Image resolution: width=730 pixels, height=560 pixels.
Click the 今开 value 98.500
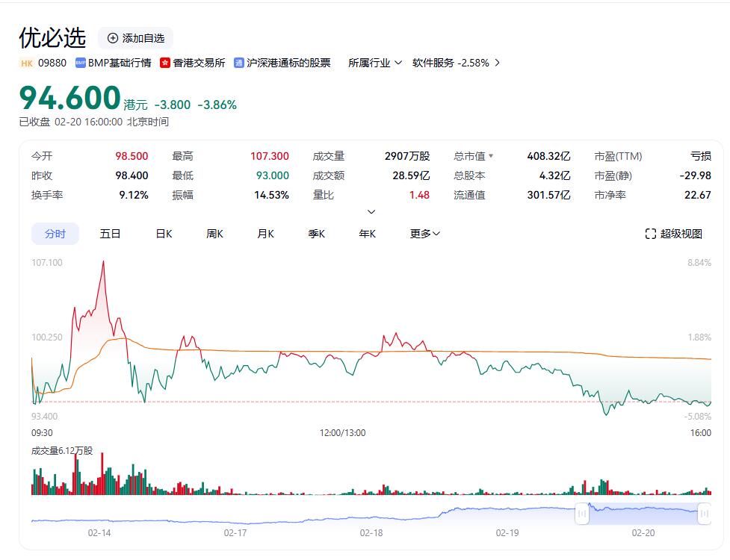coord(132,156)
